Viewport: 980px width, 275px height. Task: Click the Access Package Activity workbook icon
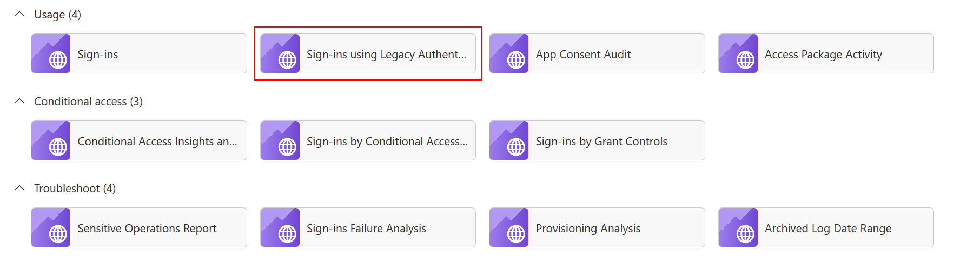[738, 53]
